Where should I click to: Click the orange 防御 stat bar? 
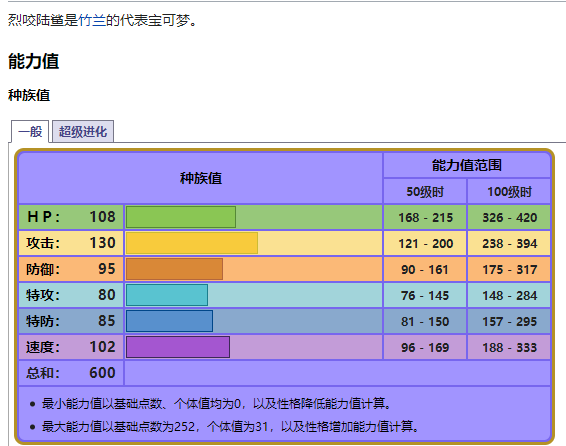tap(174, 269)
